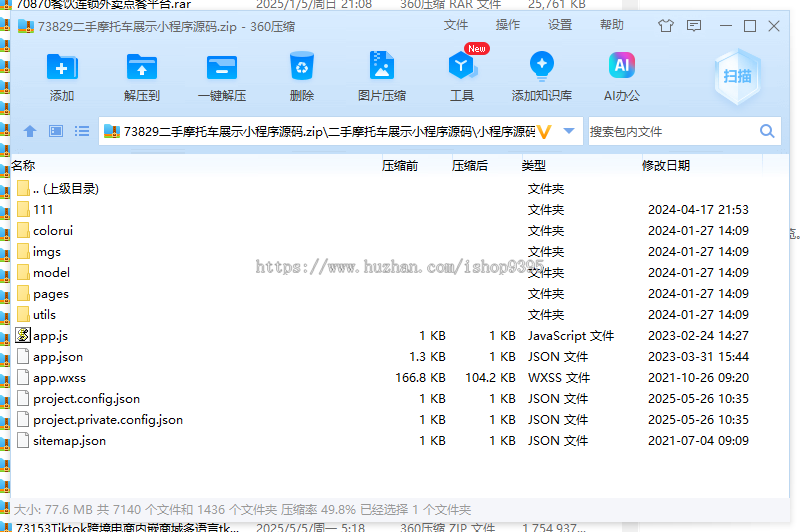
Task: Minimize the 360压缩 window
Action: tap(726, 26)
